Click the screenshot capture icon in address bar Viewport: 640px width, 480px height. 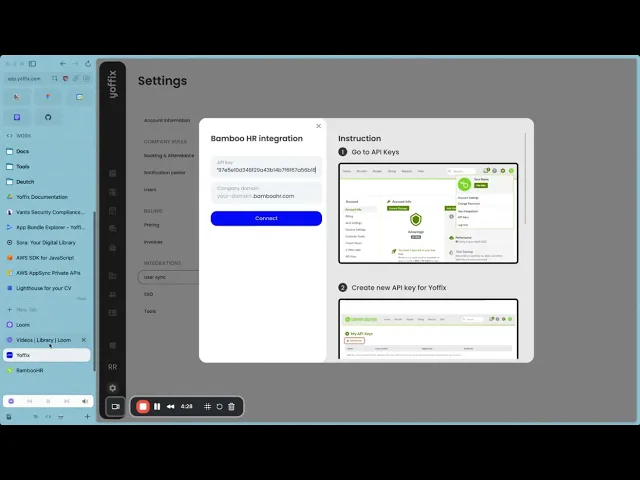click(x=55, y=78)
